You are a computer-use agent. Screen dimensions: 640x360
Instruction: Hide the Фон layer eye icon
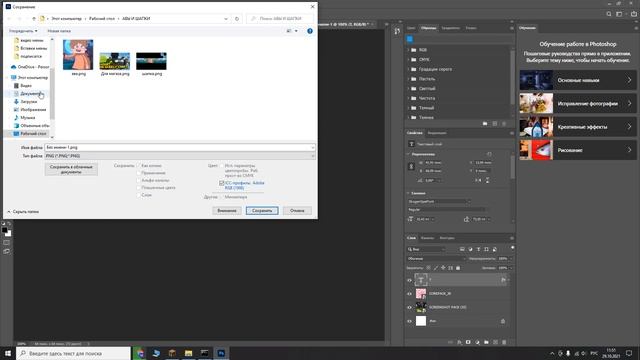click(x=409, y=321)
